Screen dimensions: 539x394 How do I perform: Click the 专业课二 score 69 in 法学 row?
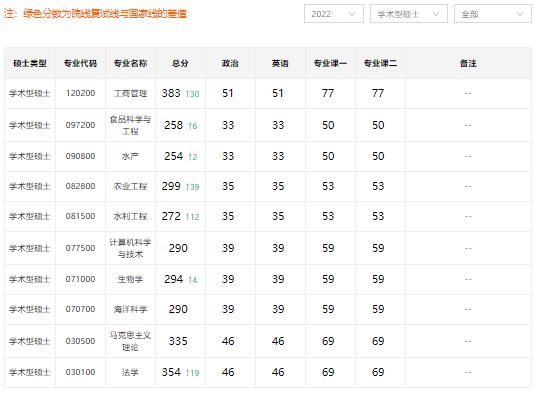click(x=378, y=372)
